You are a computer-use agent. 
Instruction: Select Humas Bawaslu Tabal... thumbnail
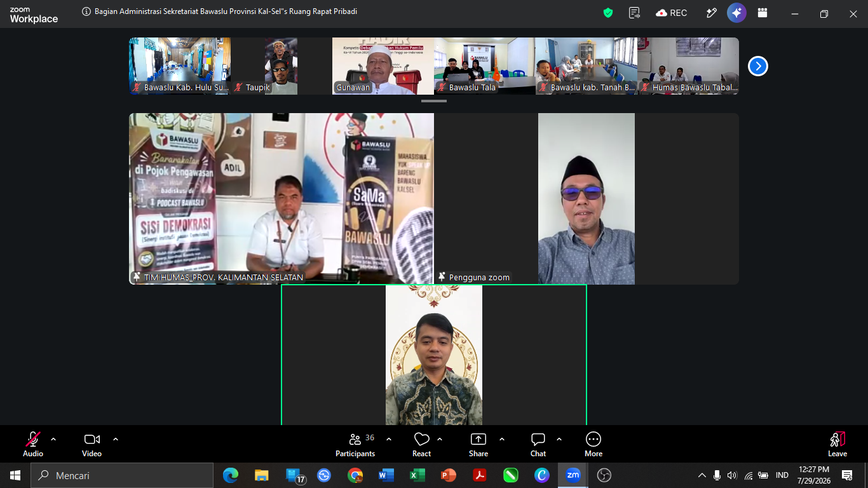(x=688, y=66)
